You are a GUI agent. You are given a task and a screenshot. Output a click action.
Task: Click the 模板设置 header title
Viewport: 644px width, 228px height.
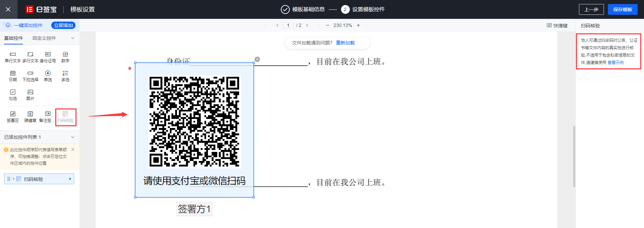pos(83,9)
